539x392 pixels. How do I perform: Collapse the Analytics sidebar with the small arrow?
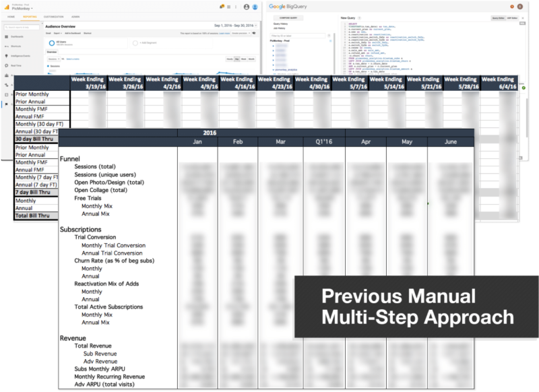coord(42,24)
